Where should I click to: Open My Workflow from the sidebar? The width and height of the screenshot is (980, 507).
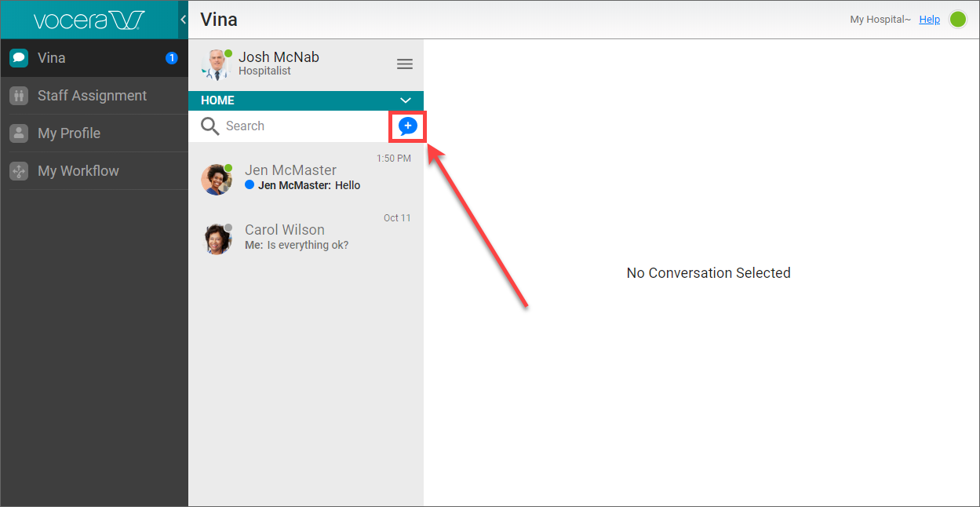tap(78, 171)
